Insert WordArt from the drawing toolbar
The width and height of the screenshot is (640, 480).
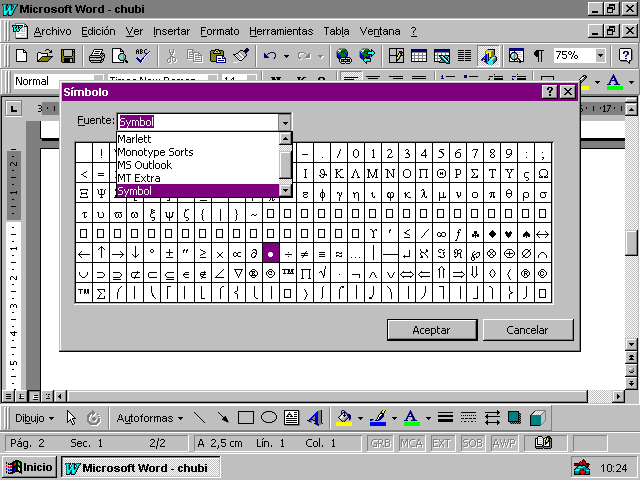pyautogui.click(x=315, y=418)
